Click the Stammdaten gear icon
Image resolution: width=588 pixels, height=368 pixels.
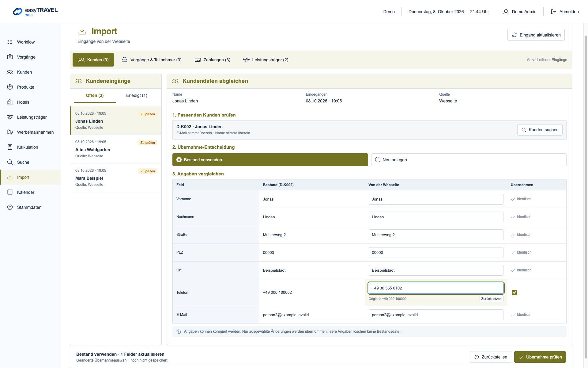(10, 207)
